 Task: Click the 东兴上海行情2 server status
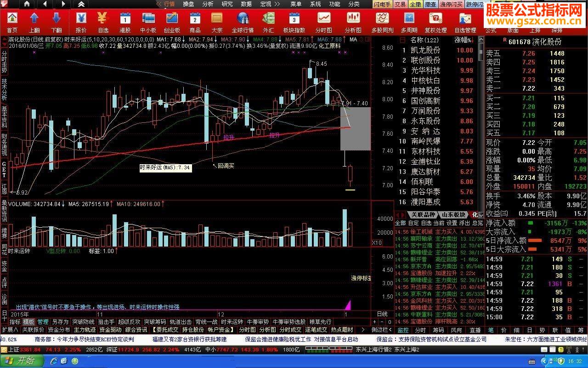pyautogui.click(x=373, y=350)
